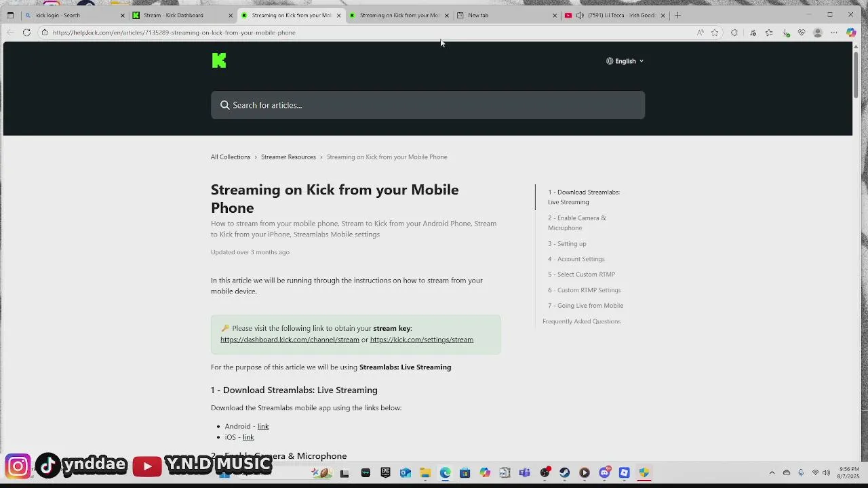Open the Downloads icon
The image size is (868, 488).
click(x=786, y=33)
